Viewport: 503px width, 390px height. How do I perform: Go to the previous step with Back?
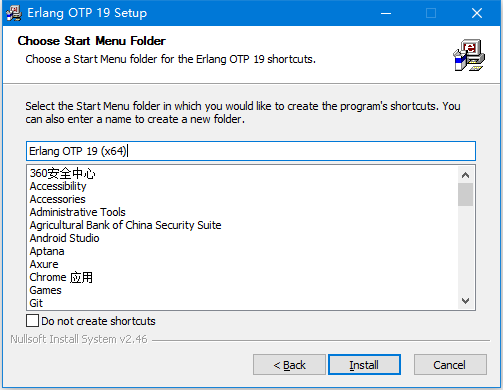[x=289, y=365]
